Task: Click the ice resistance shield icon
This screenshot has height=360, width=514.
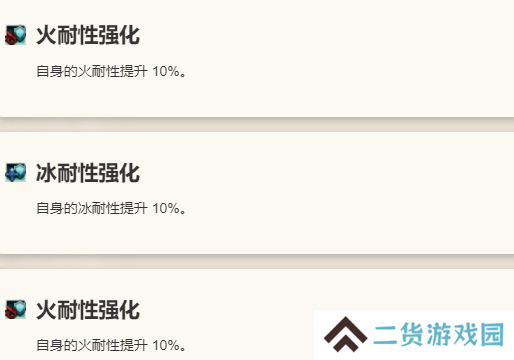Action: [x=15, y=172]
